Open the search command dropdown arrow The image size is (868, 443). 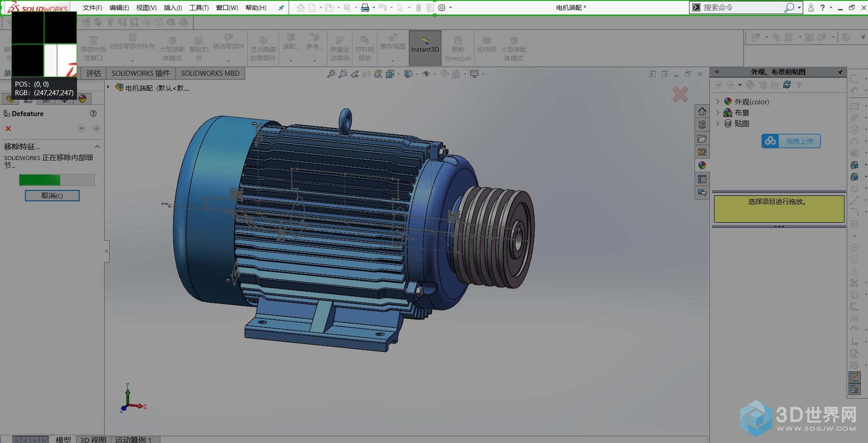(800, 8)
